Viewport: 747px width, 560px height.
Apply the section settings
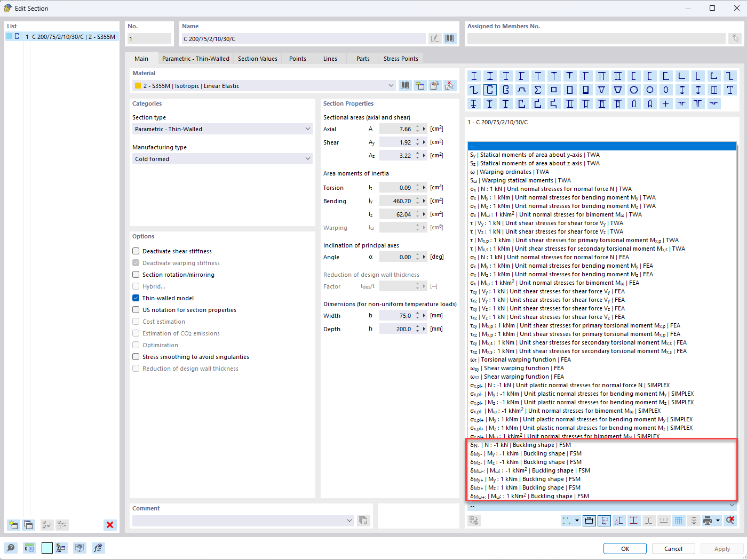point(722,548)
